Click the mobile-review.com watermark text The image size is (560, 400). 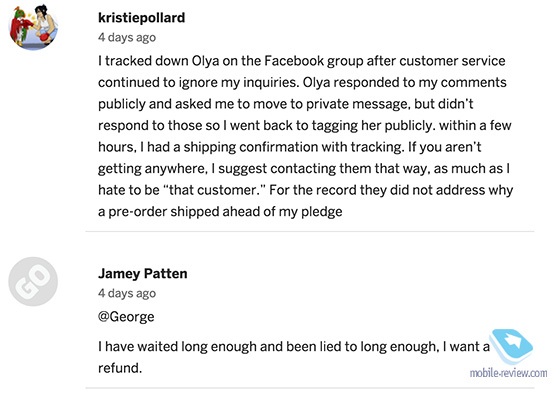[508, 373]
